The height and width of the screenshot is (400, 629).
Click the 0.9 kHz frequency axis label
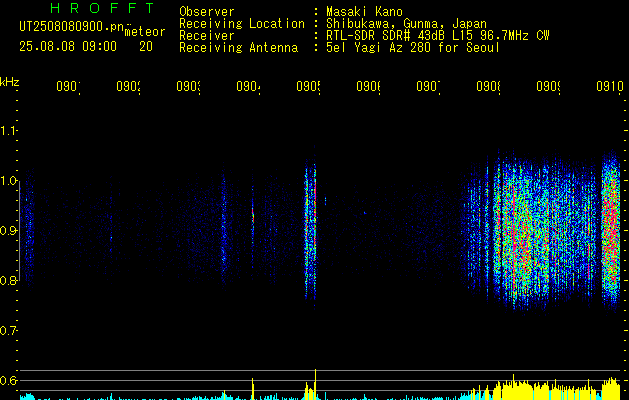tap(9, 230)
